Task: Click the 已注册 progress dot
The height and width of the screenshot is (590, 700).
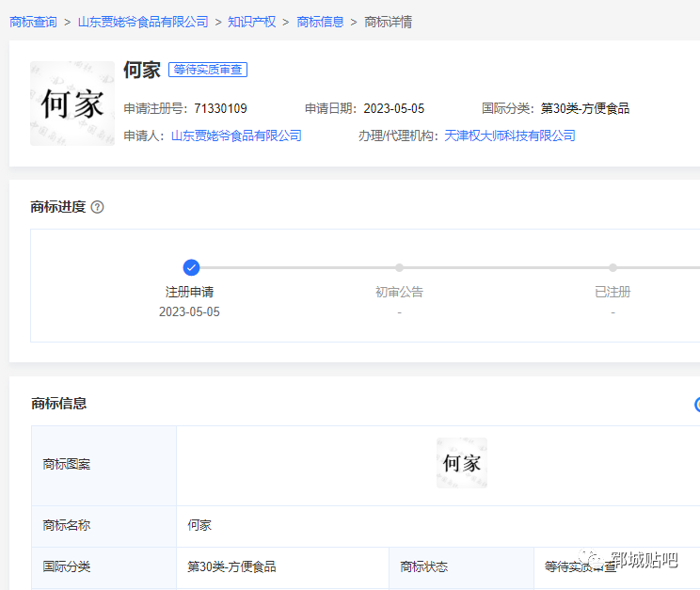Action: pos(612,267)
